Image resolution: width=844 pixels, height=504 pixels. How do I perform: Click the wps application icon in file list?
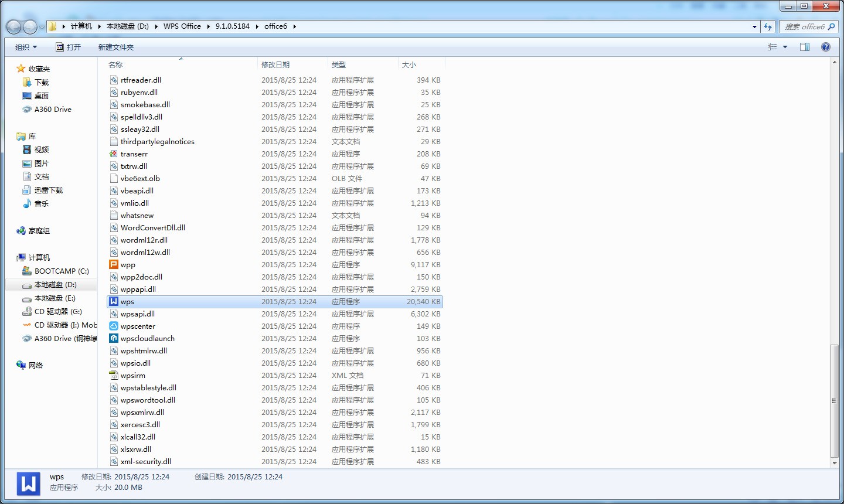coord(114,301)
